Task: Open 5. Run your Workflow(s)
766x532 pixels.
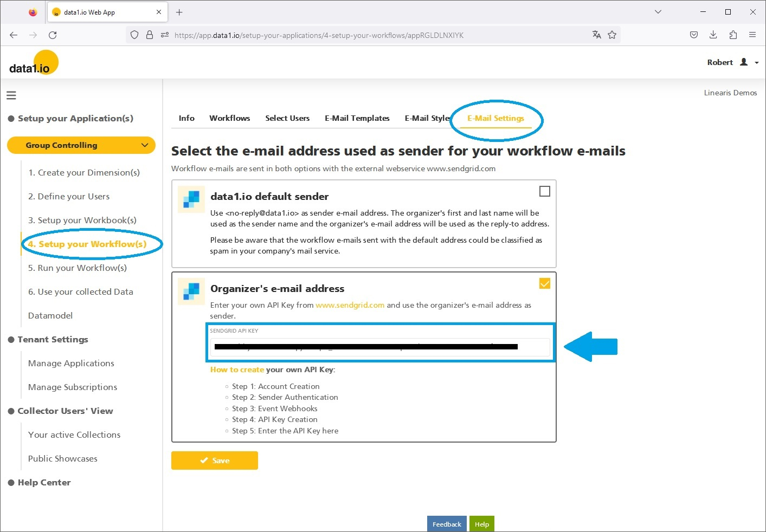Action: [78, 268]
